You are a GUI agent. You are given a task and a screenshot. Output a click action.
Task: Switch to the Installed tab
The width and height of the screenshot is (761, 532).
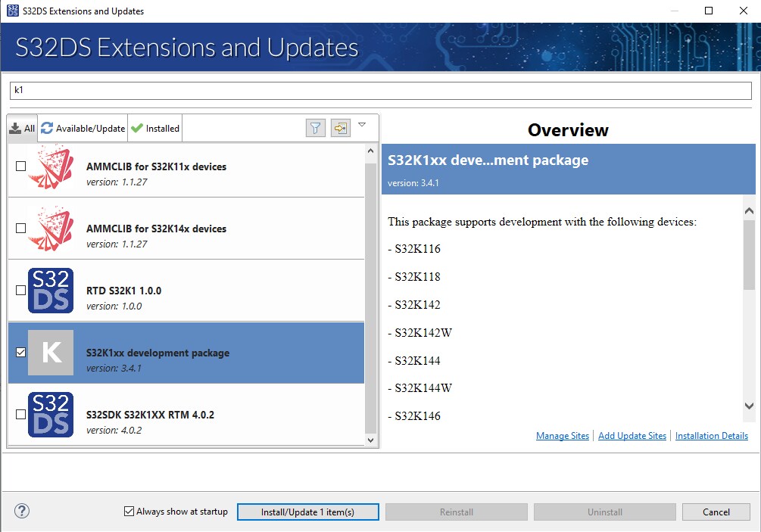[155, 129]
